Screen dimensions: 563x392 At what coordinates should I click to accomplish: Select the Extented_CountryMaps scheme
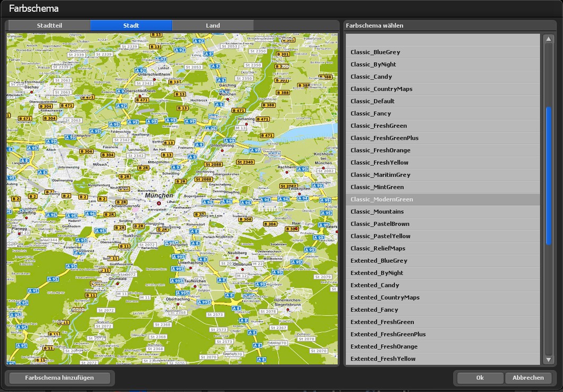(385, 297)
